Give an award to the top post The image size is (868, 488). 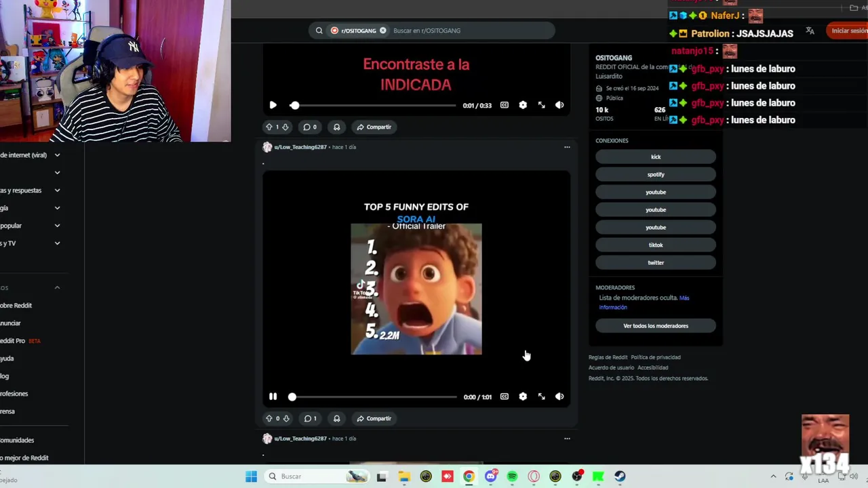(x=336, y=127)
